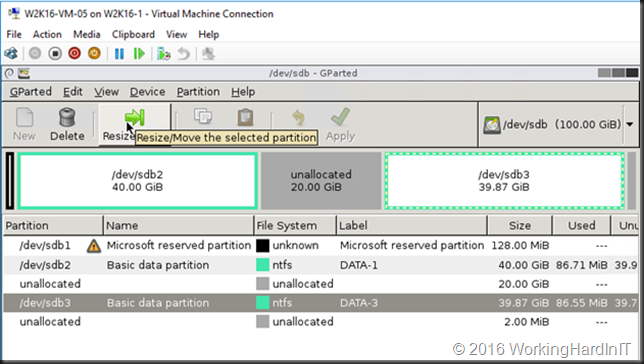This screenshot has height=364, width=644.
Task: Click the warning icon on /dev/sdb1
Action: click(x=94, y=246)
